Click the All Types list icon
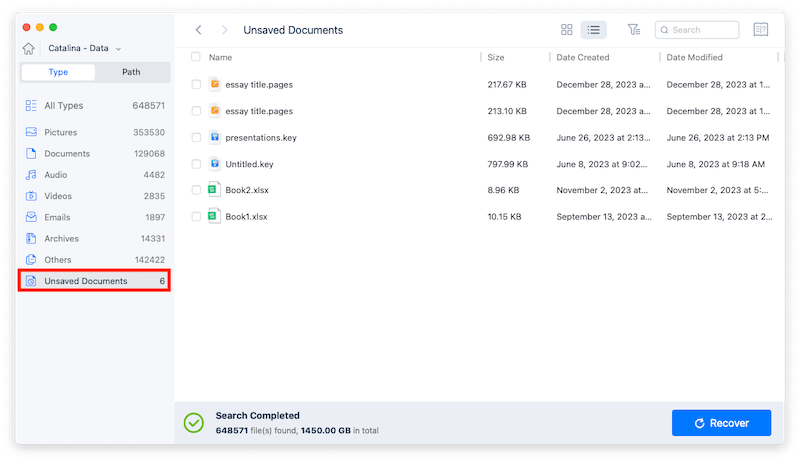800x462 pixels. click(x=31, y=106)
